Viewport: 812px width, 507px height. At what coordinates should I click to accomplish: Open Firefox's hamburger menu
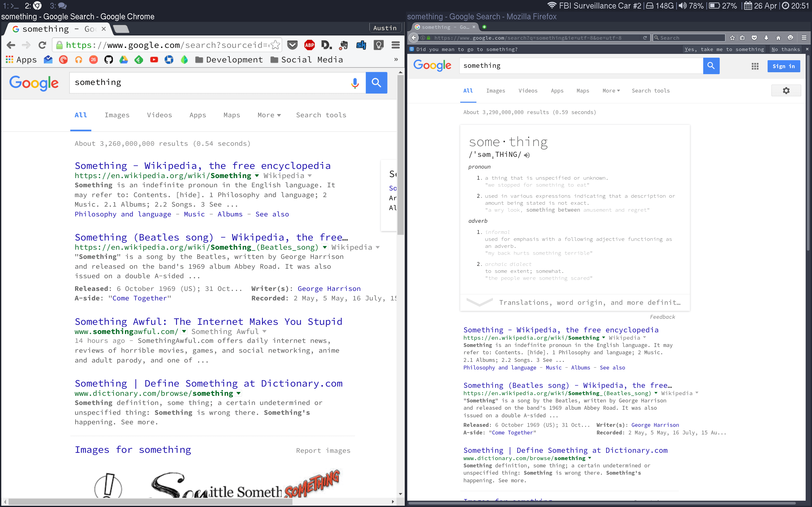point(804,38)
